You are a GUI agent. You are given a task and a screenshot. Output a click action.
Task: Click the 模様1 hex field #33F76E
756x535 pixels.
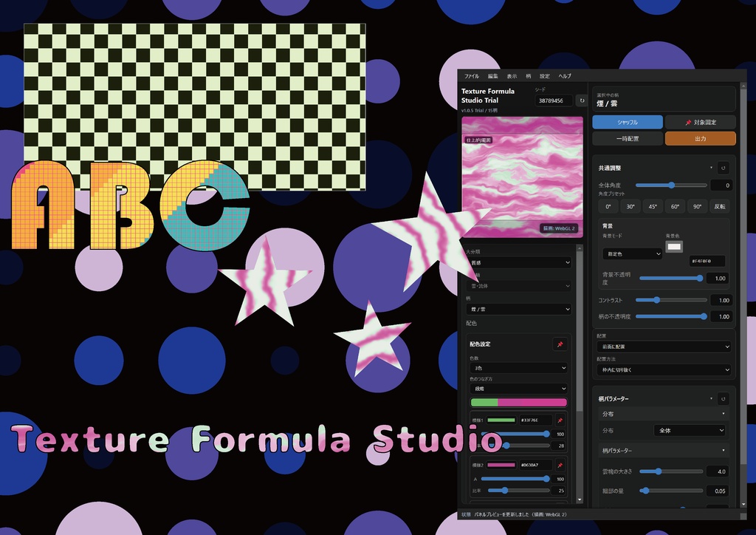[536, 420]
